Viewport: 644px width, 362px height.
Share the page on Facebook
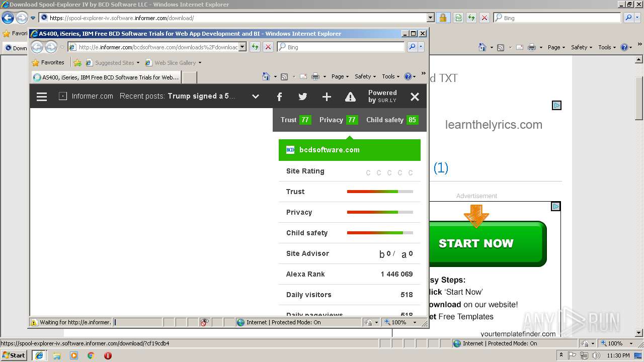279,97
